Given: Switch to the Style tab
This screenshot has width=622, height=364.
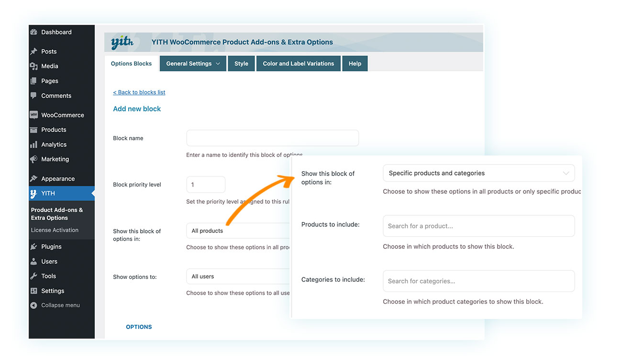Looking at the screenshot, I should (x=241, y=64).
